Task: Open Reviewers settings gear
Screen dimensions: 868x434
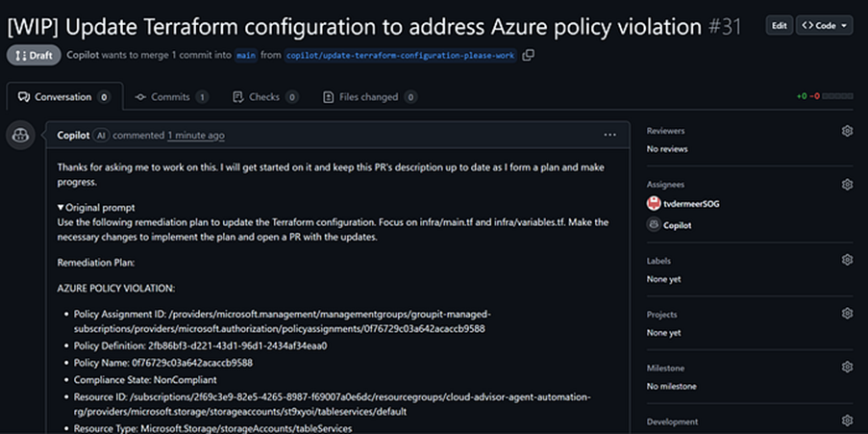Action: click(847, 131)
